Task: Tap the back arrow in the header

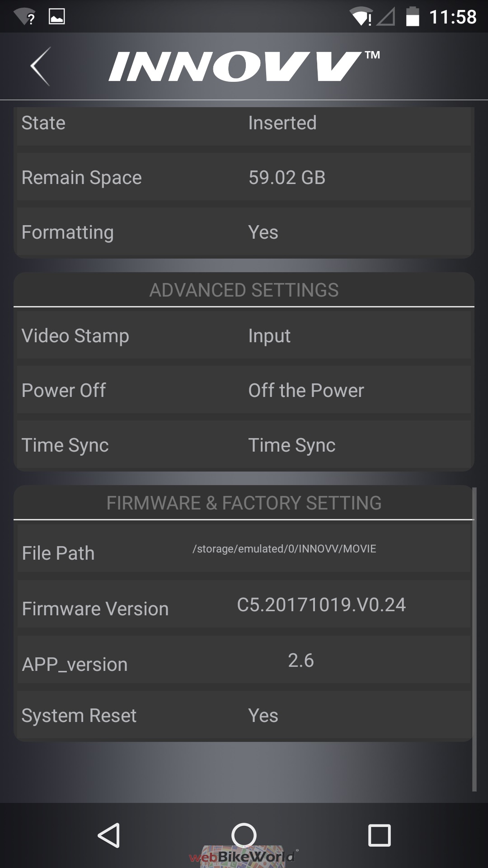Action: tap(41, 66)
